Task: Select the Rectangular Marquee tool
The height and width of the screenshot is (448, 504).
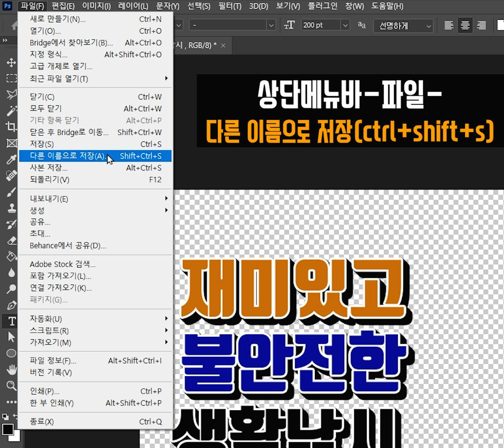Action: 11,78
